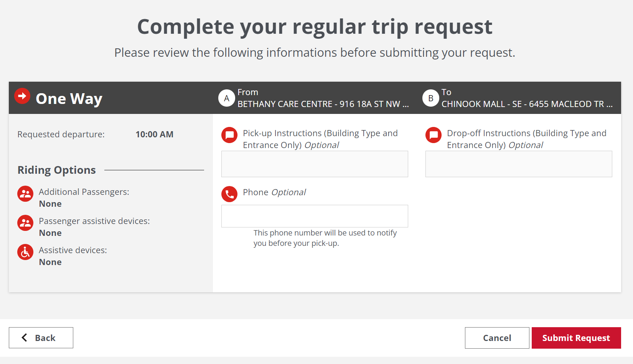
Task: Click the Bethany Care Centre from address
Action: [x=323, y=104]
